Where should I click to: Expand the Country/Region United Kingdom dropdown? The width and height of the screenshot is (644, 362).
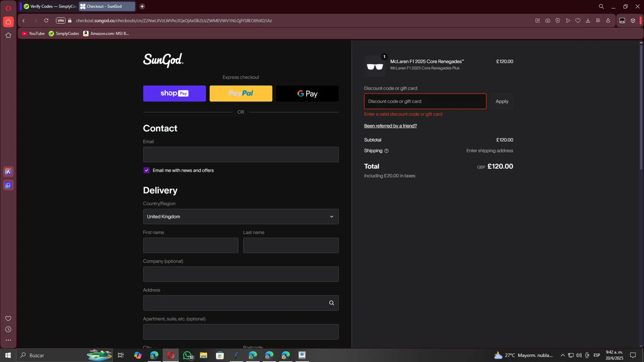(241, 217)
